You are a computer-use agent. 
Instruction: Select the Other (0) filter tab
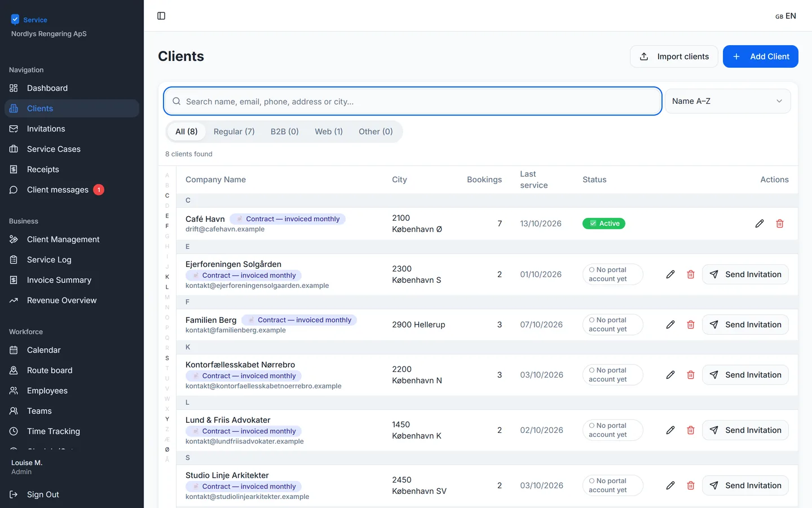376,132
